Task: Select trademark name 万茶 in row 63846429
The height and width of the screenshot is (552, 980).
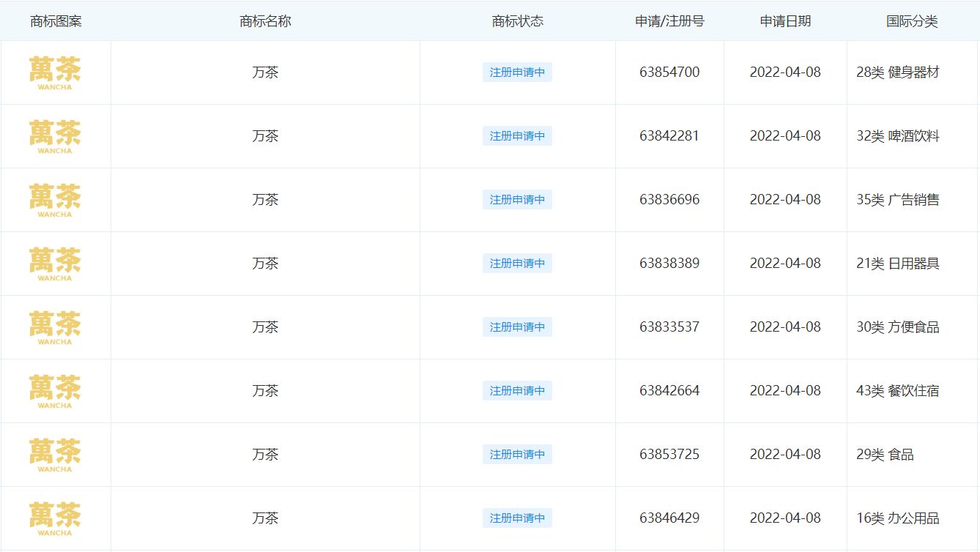Action: pos(265,518)
